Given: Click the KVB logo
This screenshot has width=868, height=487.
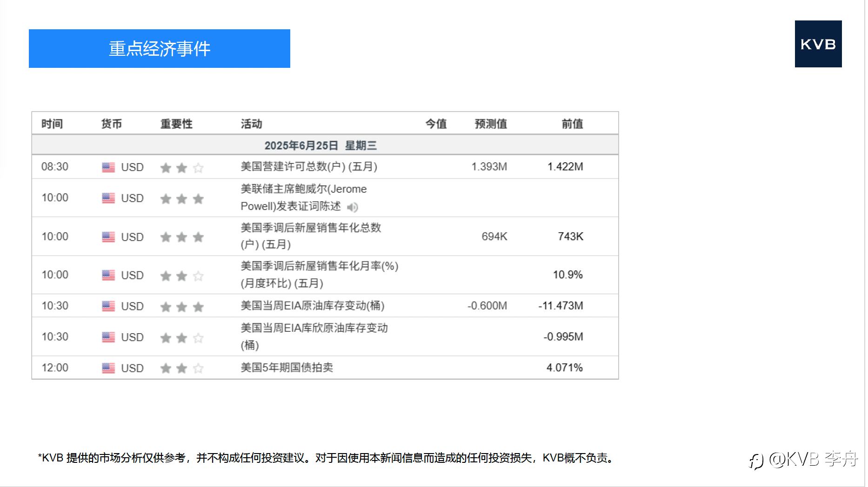Looking at the screenshot, I should click(x=818, y=44).
